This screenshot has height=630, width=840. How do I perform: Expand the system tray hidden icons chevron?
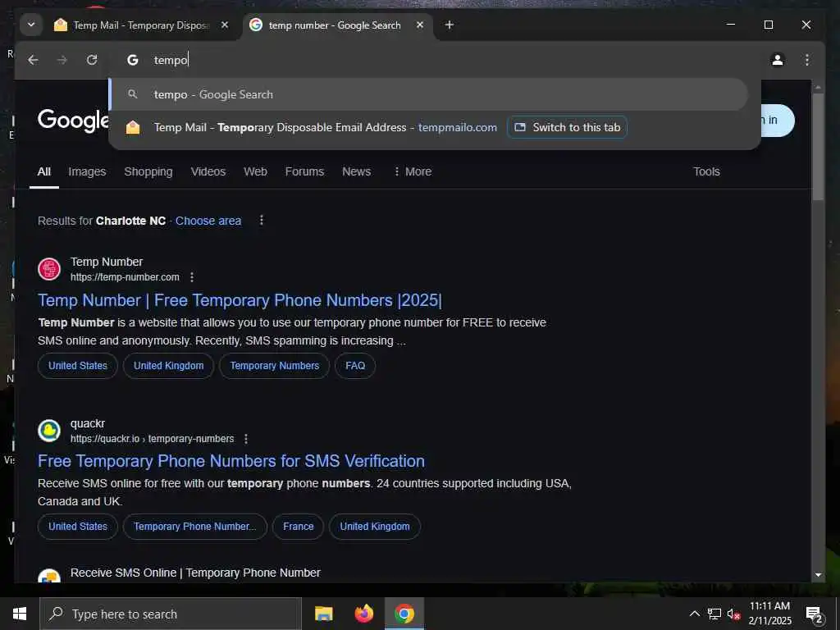[694, 614]
